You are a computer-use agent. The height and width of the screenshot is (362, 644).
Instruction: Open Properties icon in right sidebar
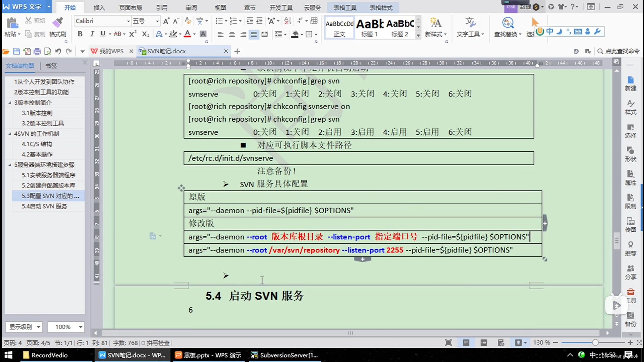630,174
